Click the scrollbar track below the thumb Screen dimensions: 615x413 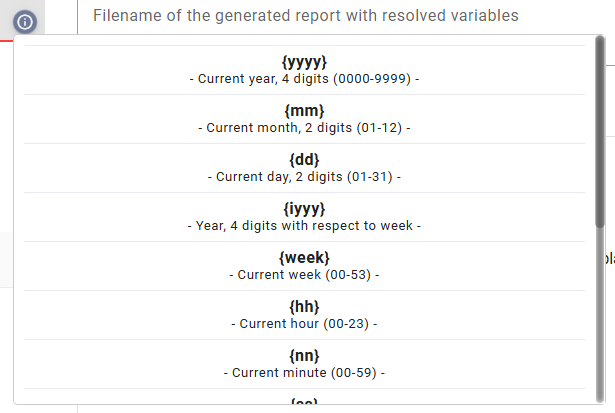coord(599,320)
